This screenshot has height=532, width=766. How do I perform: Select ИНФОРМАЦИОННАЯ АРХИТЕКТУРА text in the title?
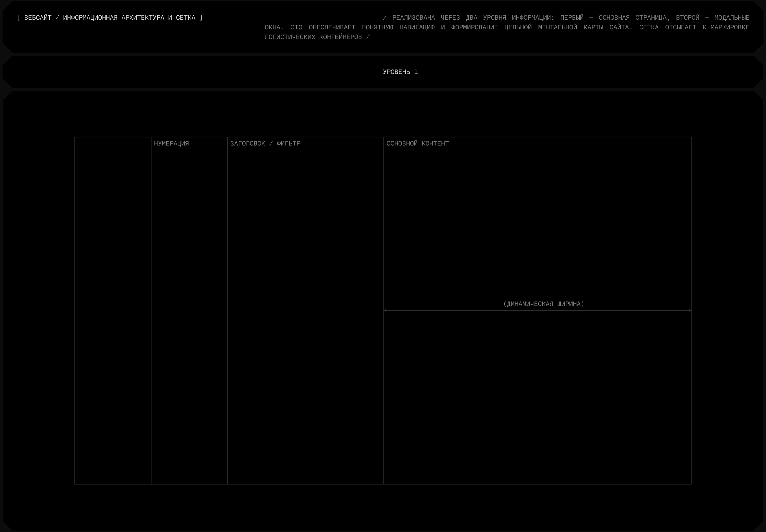tap(113, 18)
